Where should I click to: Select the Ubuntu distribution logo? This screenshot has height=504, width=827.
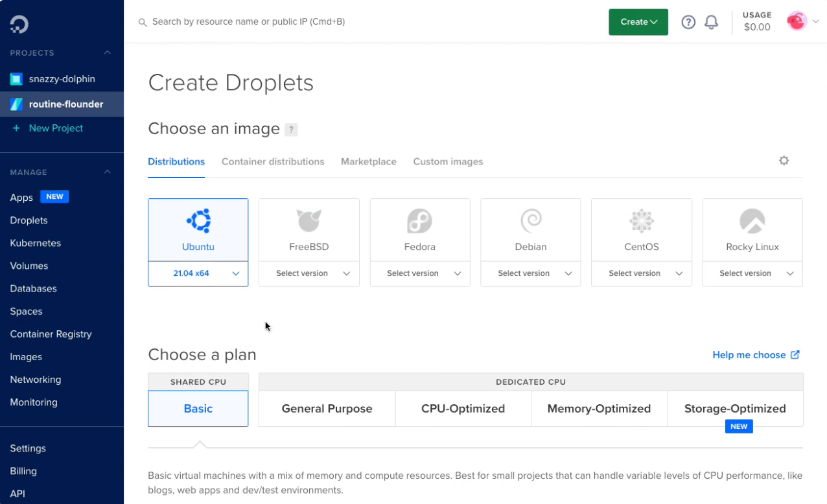tap(198, 221)
